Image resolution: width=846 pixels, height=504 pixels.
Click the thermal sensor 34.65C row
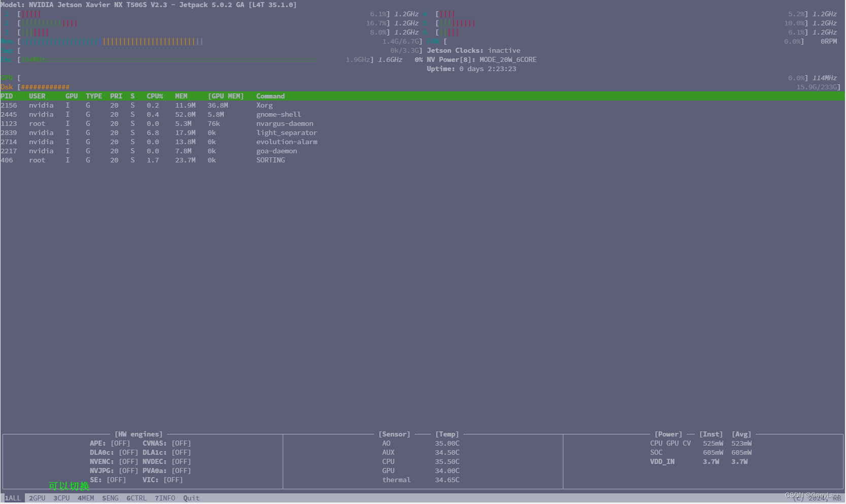(x=421, y=480)
